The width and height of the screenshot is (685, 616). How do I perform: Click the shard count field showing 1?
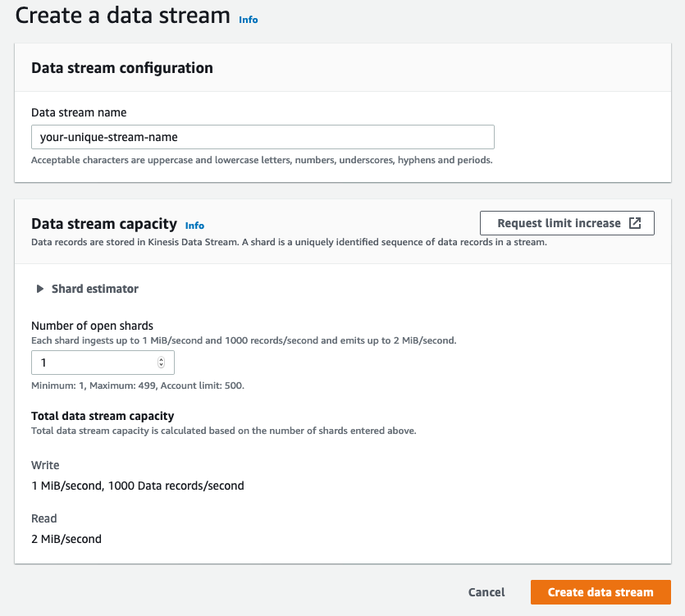pyautogui.click(x=90, y=362)
